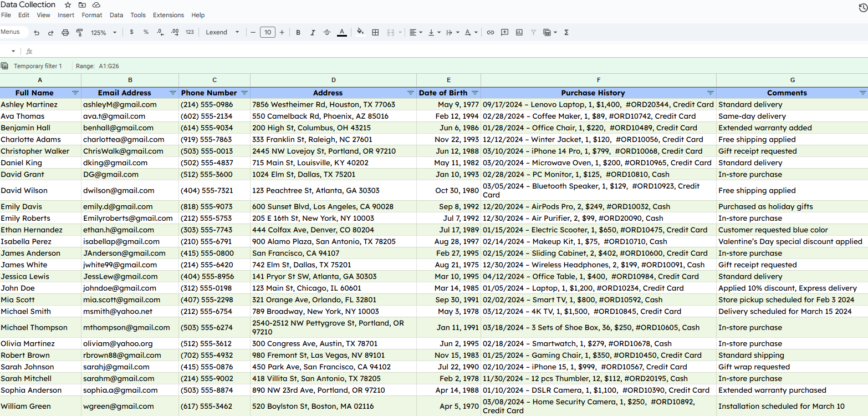The height and width of the screenshot is (416, 868).
Task: Activate the paint format tool
Action: coord(79,33)
